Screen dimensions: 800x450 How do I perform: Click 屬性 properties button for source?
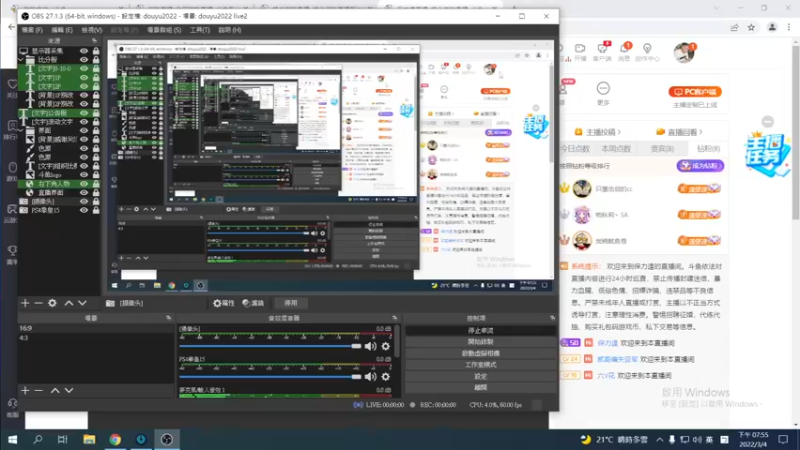pyautogui.click(x=224, y=303)
